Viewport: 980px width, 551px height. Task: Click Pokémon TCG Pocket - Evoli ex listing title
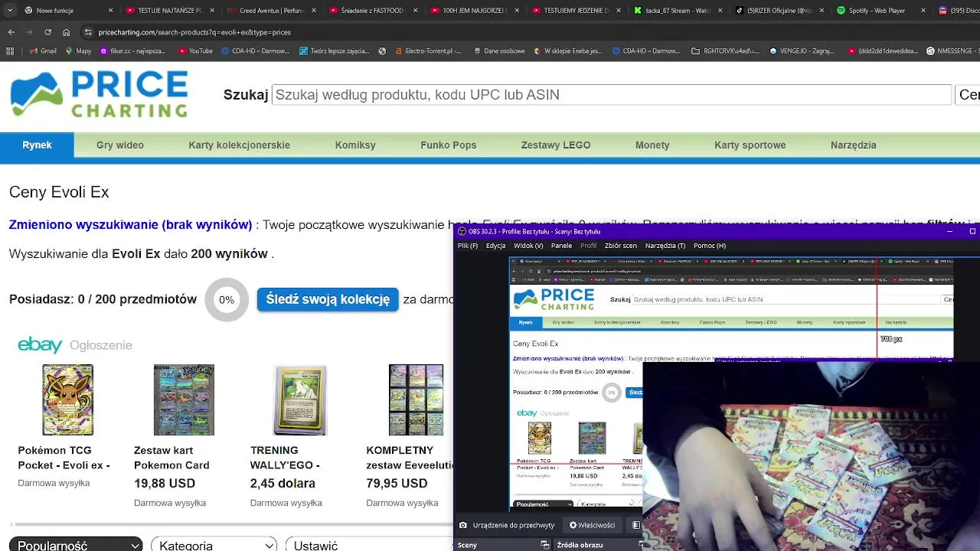(64, 458)
